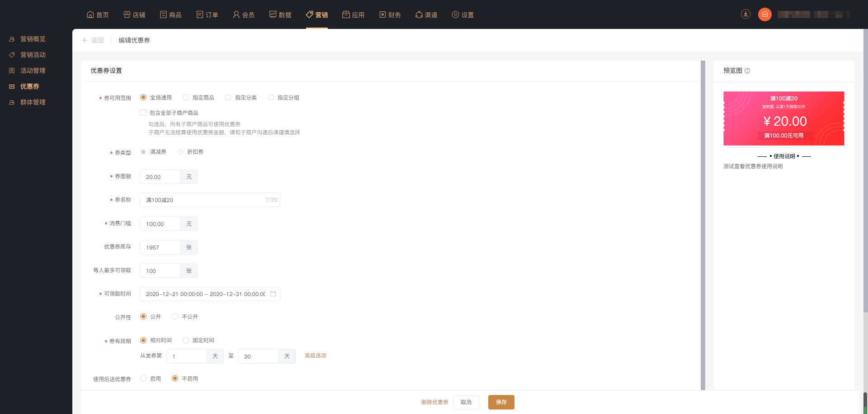Open the 可领取时间 date range picker
Image resolution: width=868 pixels, height=414 pixels.
[205, 294]
